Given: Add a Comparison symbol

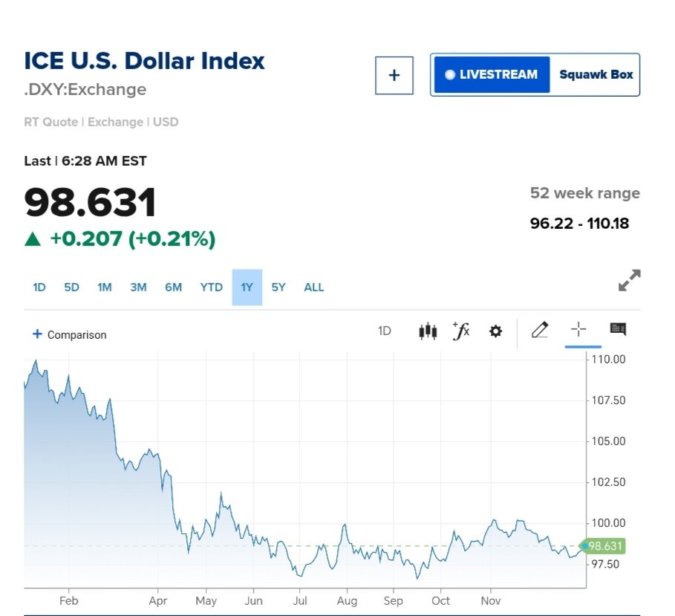Looking at the screenshot, I should tap(69, 335).
